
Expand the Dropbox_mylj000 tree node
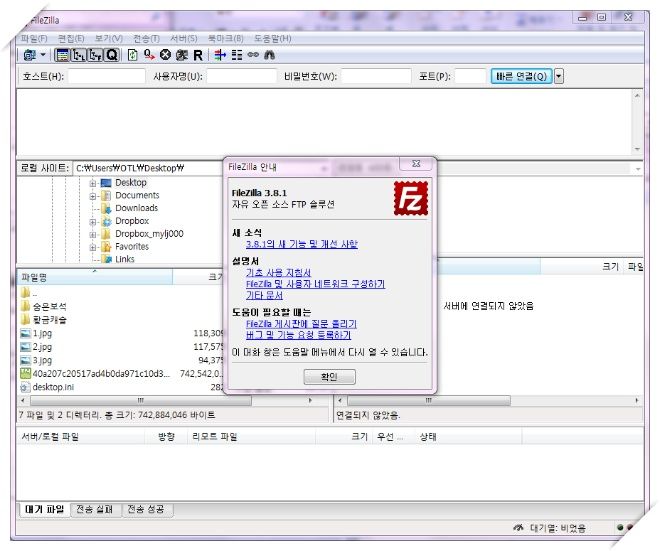tap(93, 234)
